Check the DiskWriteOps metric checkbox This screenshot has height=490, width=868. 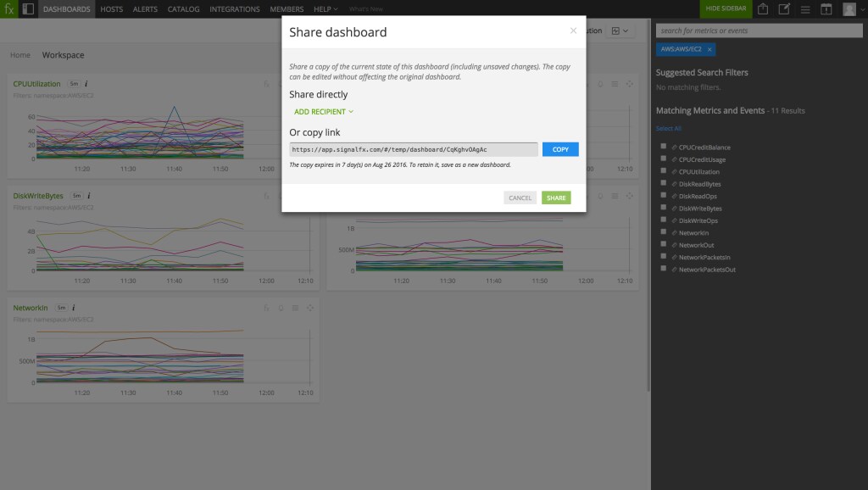[x=663, y=220]
